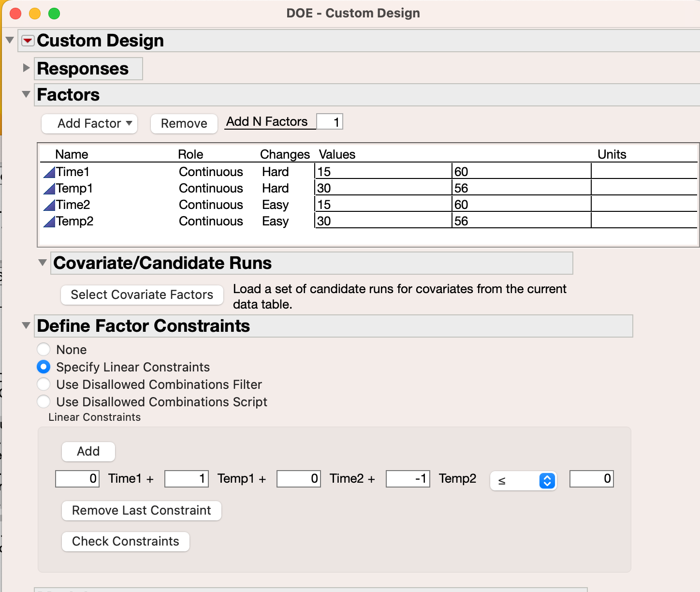Click the Temp2 coefficient input field
Viewport: 700px width, 592px height.
[408, 479]
